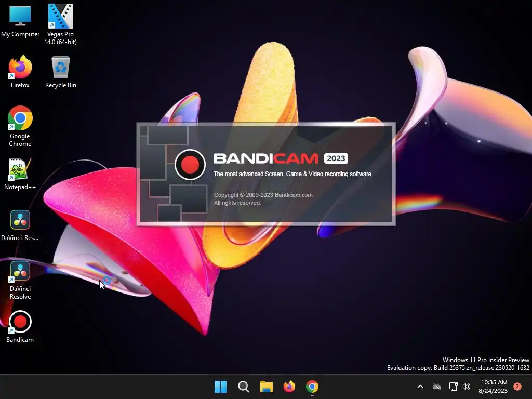Click the Bandicam 2023 splash title

[281, 158]
